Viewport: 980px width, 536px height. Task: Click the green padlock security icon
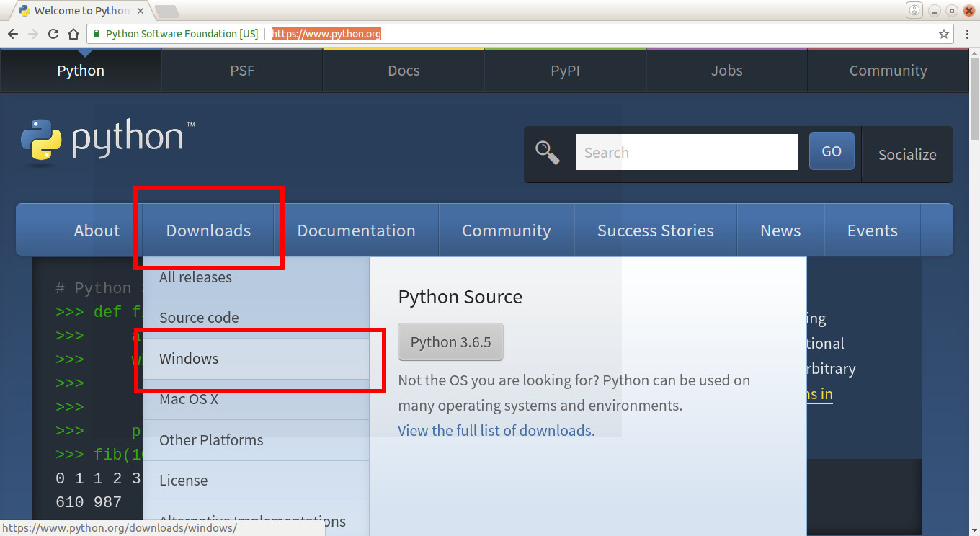click(96, 34)
